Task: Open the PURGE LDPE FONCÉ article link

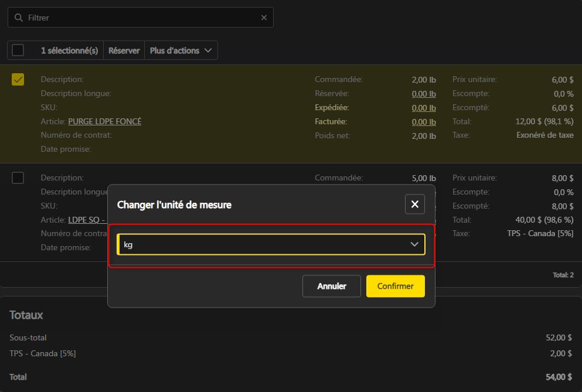Action: 104,121
